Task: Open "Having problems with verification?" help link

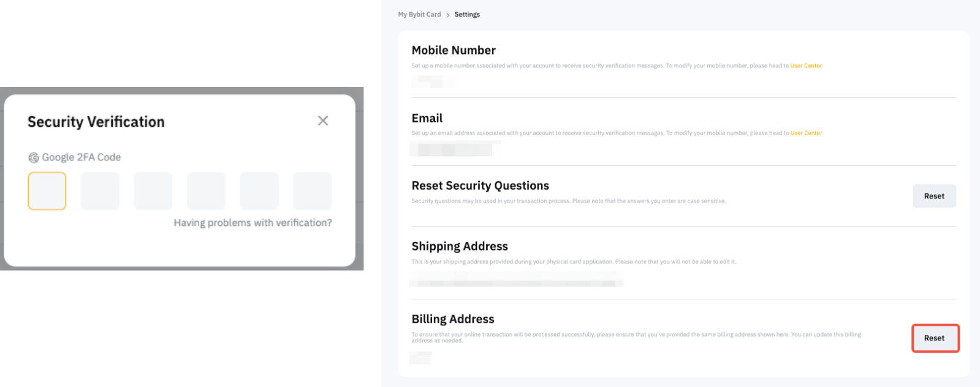Action: (253, 223)
